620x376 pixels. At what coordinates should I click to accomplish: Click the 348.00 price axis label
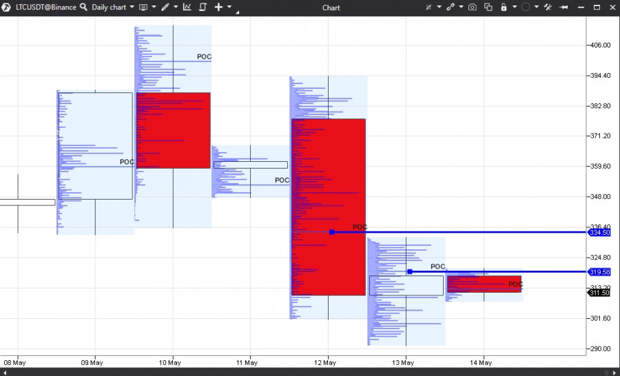click(600, 197)
